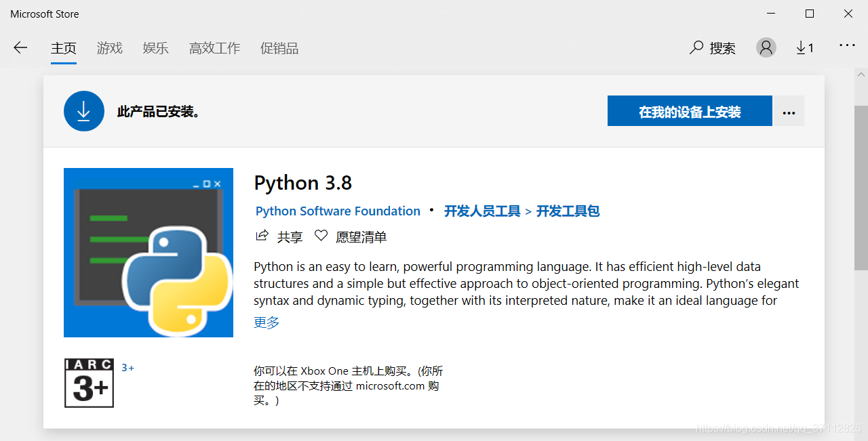
Task: Open the 促销品 tab
Action: [x=279, y=48]
